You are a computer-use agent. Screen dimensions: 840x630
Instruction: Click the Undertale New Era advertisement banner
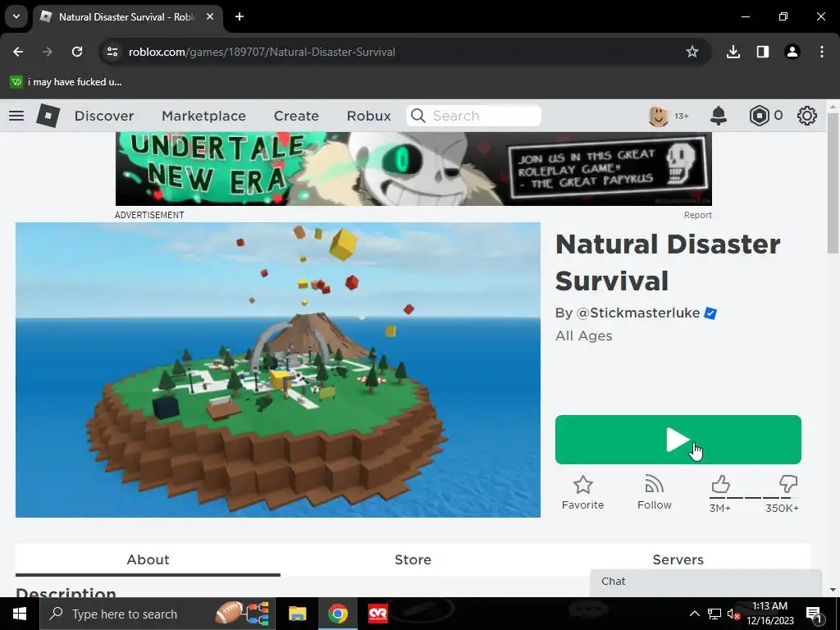coord(413,169)
